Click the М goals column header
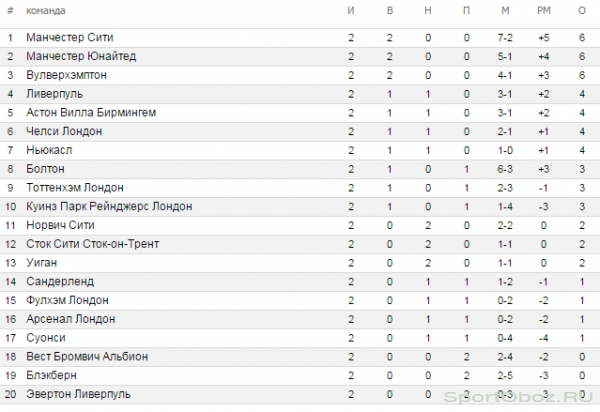The image size is (600, 412). 505,11
